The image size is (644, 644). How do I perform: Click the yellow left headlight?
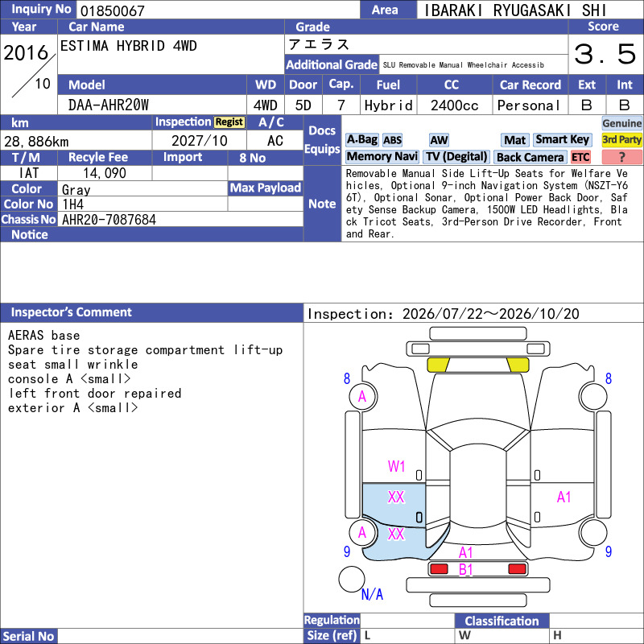[x=438, y=365]
